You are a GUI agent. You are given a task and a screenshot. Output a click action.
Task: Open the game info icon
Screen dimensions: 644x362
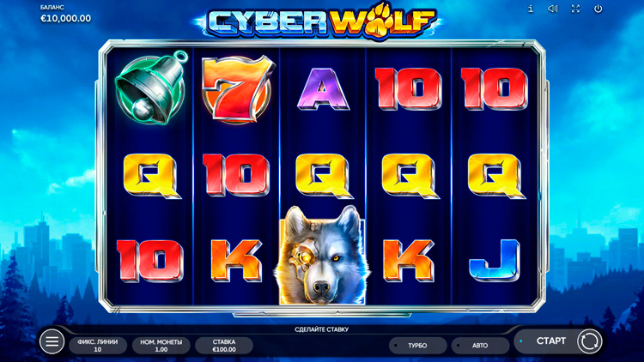pos(531,9)
